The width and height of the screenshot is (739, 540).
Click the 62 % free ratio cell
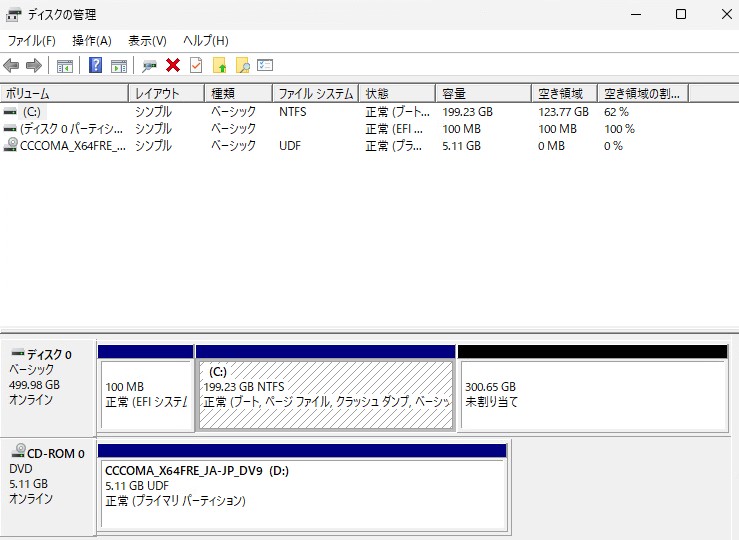[x=616, y=112]
